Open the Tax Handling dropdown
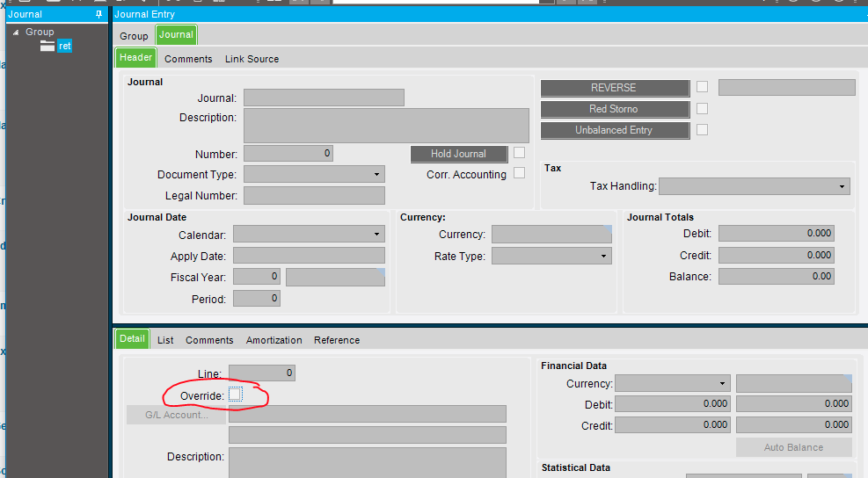This screenshot has width=868, height=478. click(842, 186)
